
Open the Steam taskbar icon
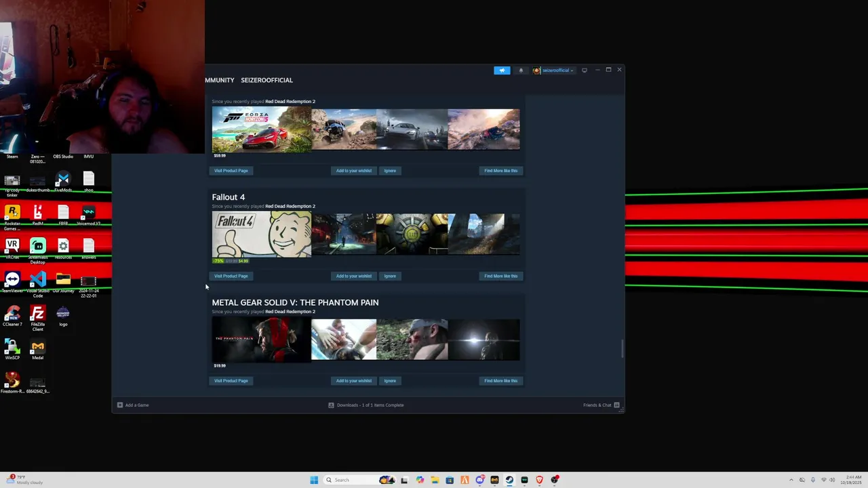[x=509, y=480]
